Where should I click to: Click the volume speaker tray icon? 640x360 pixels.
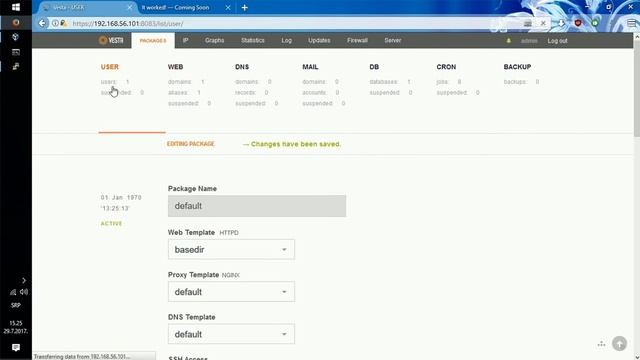click(24, 292)
